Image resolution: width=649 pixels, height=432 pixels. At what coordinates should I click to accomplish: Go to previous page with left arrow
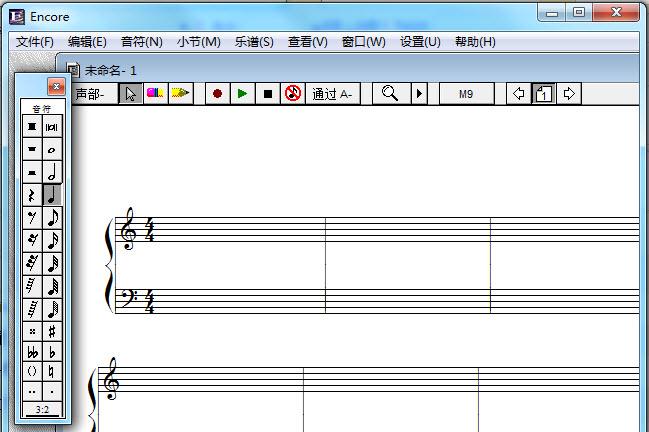518,94
